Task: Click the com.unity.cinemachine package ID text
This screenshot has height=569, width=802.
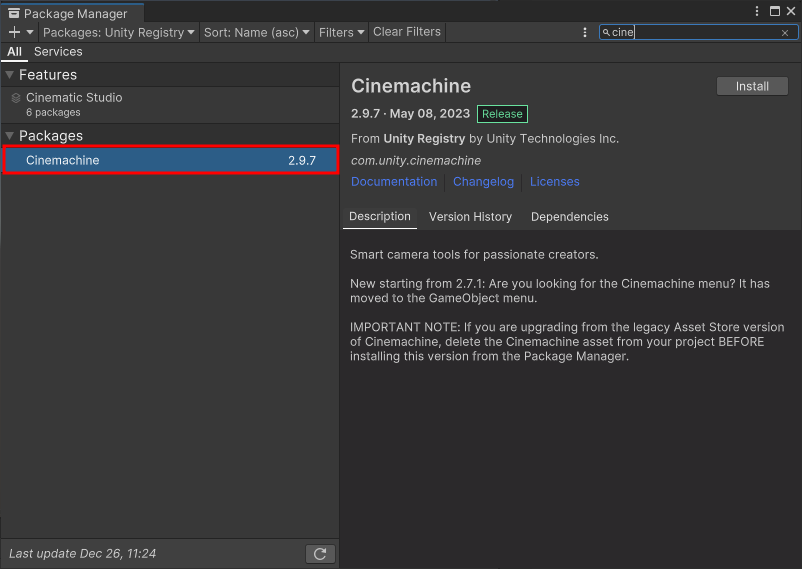Action: click(x=416, y=161)
